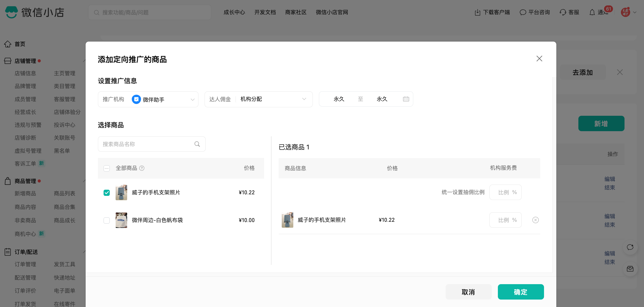Open the calendar date picker icon
The height and width of the screenshot is (307, 644).
406,99
